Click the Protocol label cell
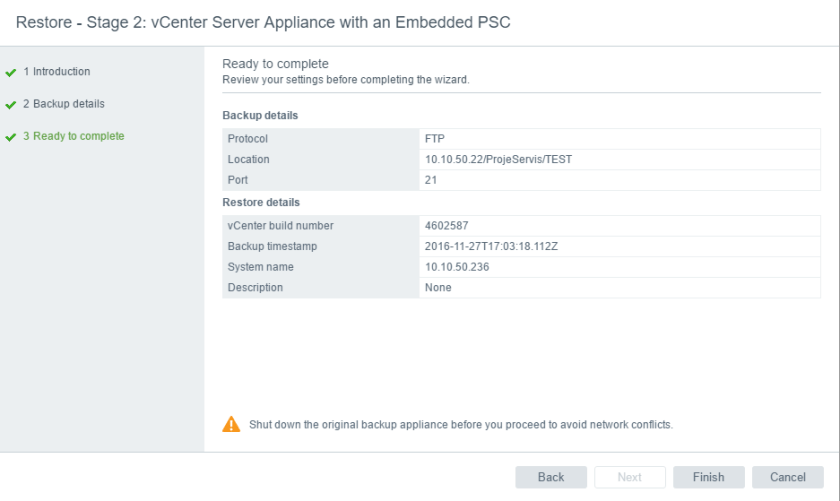 321,139
